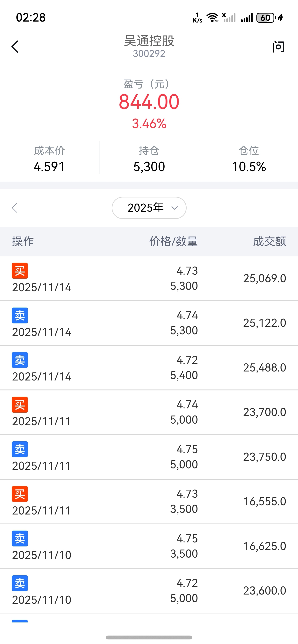Tap the sell icon for 23,750.0 trade
The image size is (298, 644).
coord(20,449)
